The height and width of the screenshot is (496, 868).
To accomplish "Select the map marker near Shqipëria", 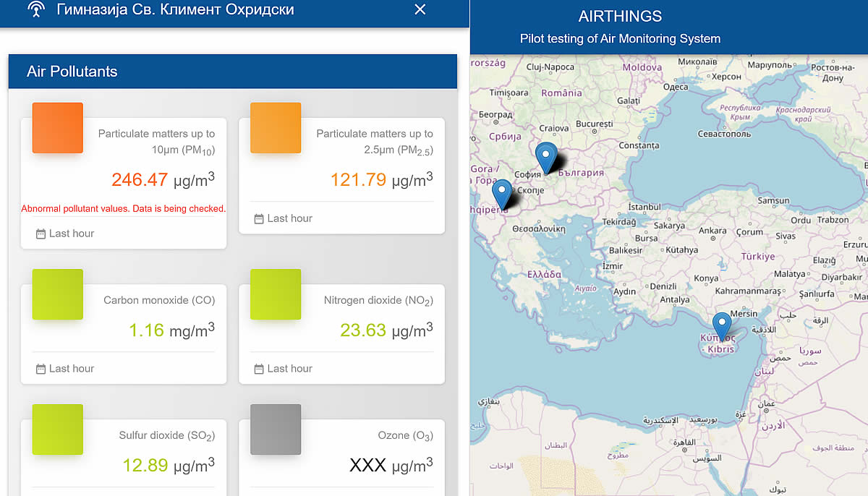I will pyautogui.click(x=502, y=194).
